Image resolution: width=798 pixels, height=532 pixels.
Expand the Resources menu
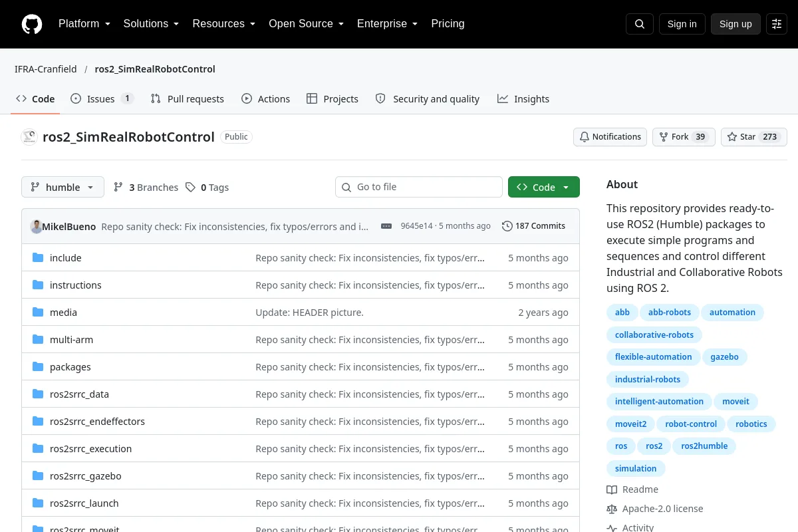point(224,24)
